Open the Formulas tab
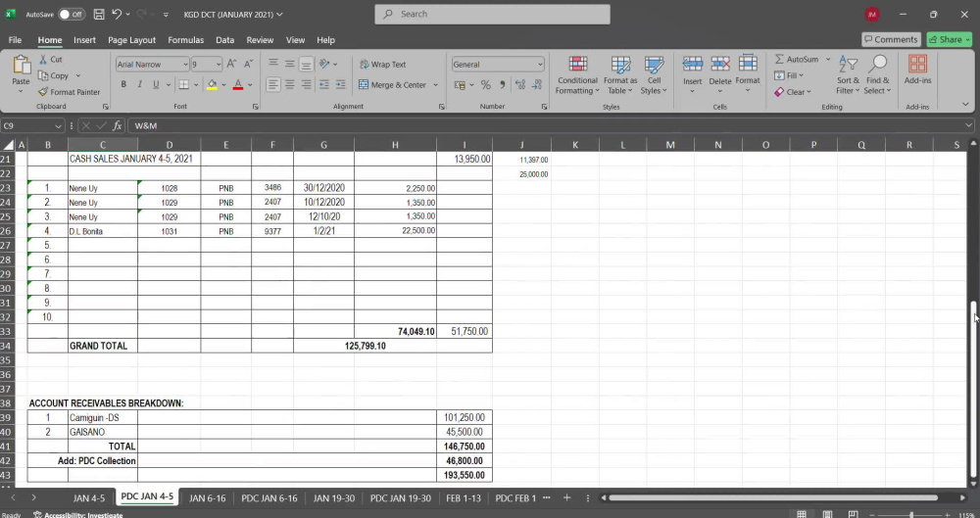The width and height of the screenshot is (980, 518). (x=185, y=39)
